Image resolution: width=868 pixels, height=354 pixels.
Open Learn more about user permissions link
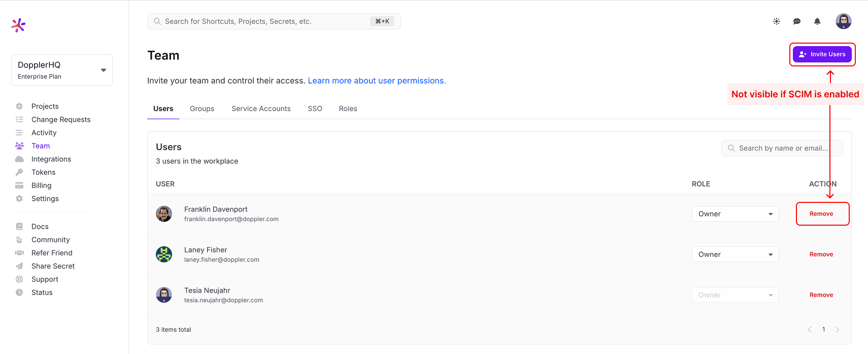pyautogui.click(x=377, y=81)
